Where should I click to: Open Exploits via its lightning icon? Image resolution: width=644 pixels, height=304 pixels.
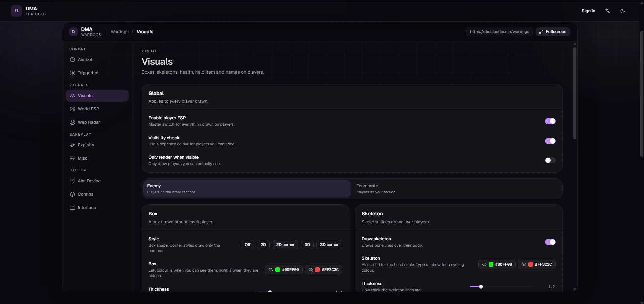click(72, 145)
